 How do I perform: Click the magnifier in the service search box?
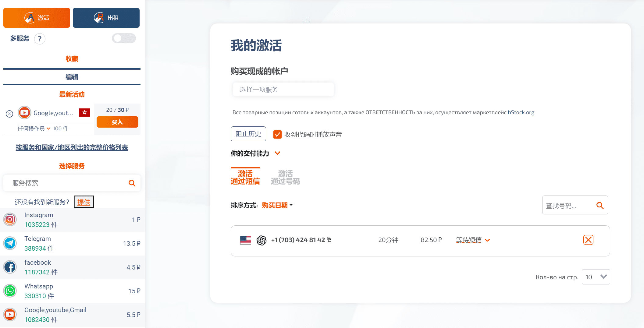coord(132,183)
